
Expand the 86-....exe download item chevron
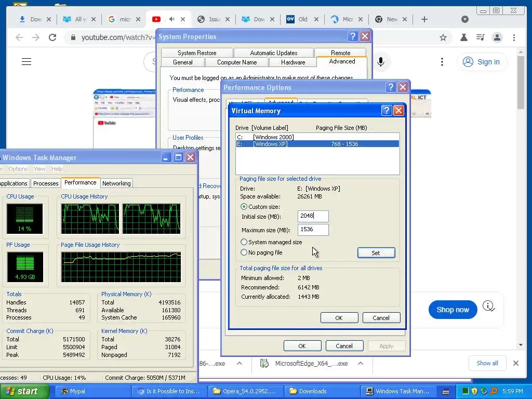tap(239, 363)
